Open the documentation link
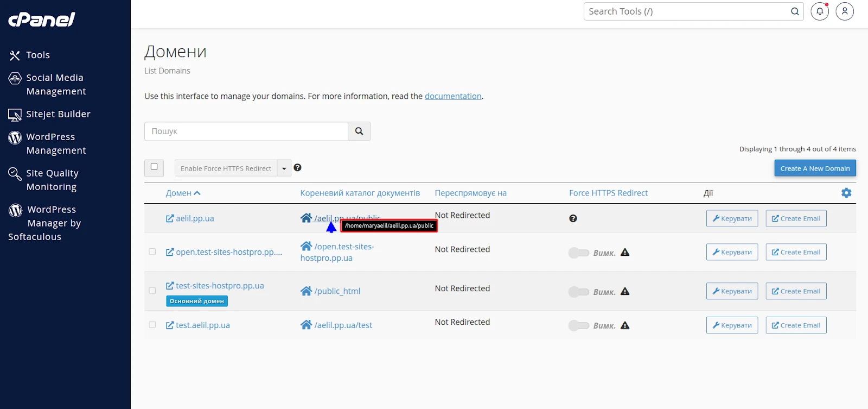This screenshot has height=409, width=868. [453, 96]
